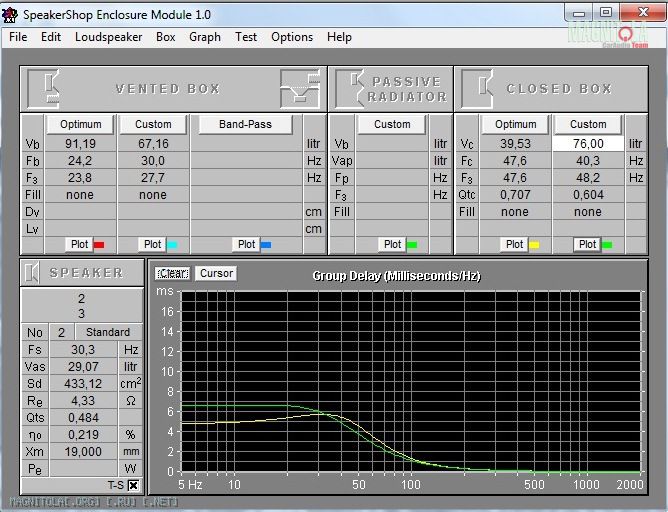Select efficiency value 0,219
Image resolution: width=668 pixels, height=512 pixels.
click(x=83, y=435)
